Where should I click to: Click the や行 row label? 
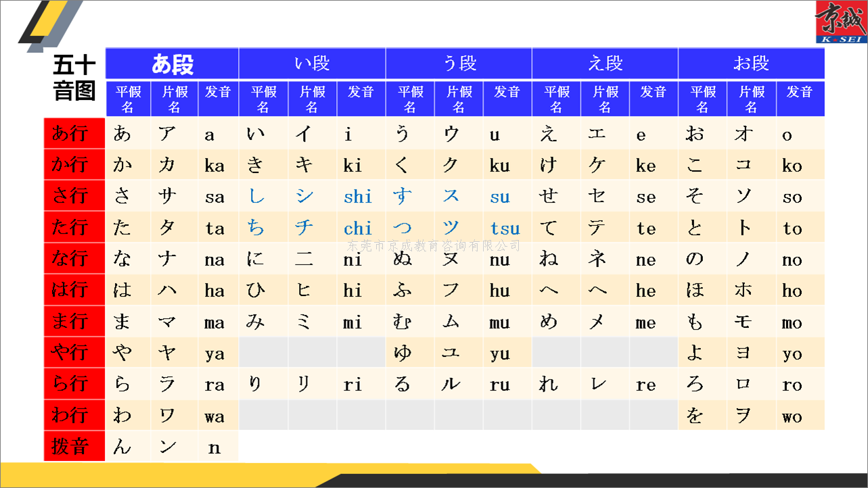(x=74, y=352)
